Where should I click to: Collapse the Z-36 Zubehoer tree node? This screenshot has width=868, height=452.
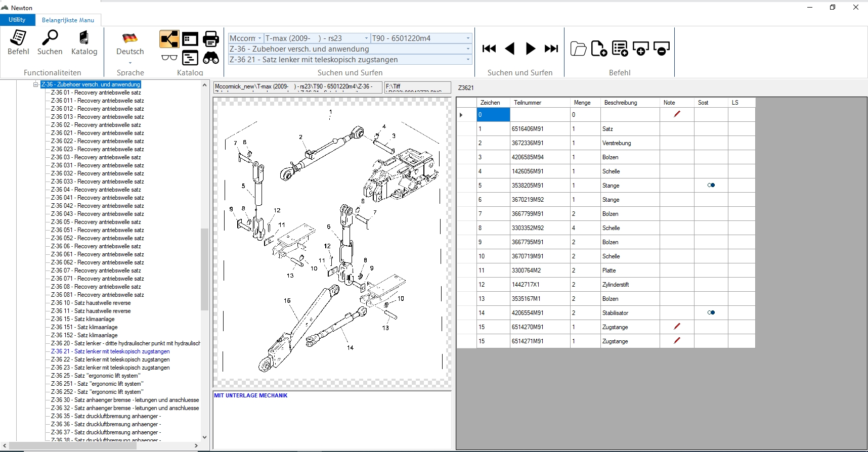[x=36, y=84]
